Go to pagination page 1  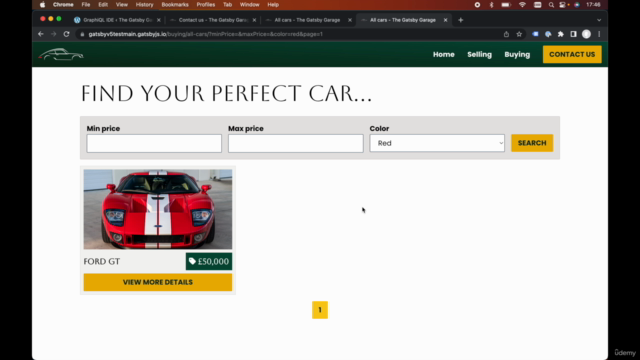[320, 310]
